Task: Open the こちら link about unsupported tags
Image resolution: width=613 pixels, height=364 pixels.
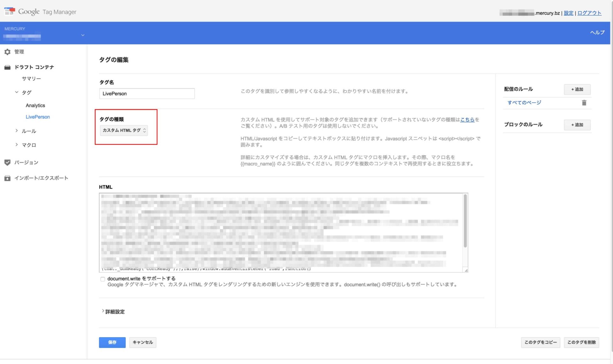Action: point(467,120)
